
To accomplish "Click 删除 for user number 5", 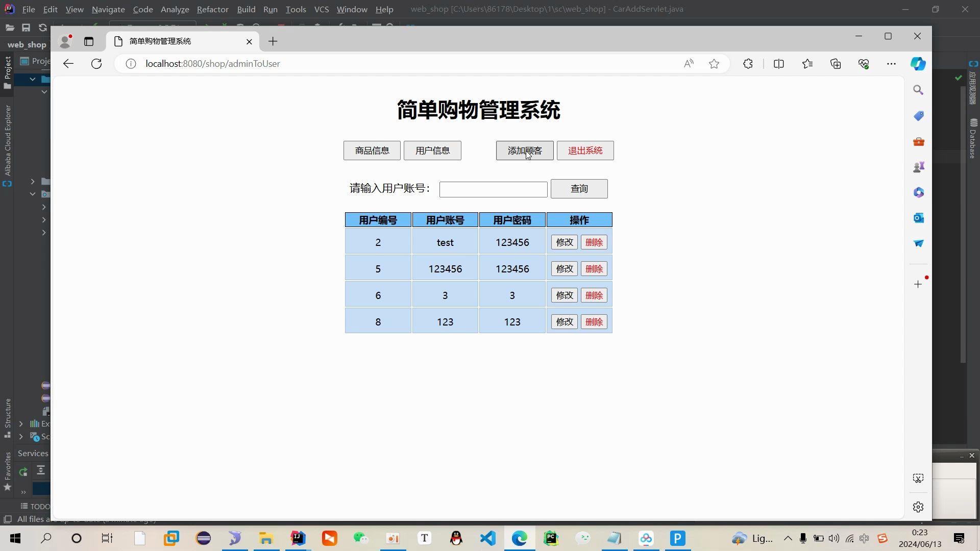I will pos(594,269).
